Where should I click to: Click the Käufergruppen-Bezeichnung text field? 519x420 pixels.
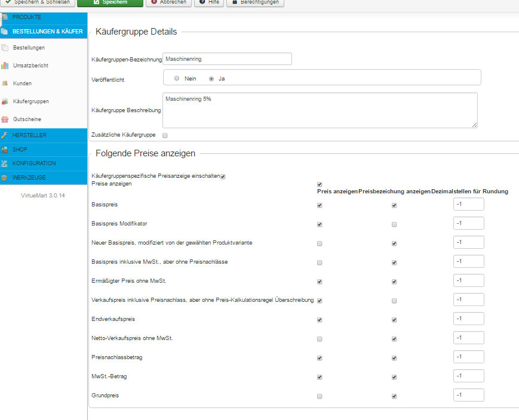pos(227,58)
